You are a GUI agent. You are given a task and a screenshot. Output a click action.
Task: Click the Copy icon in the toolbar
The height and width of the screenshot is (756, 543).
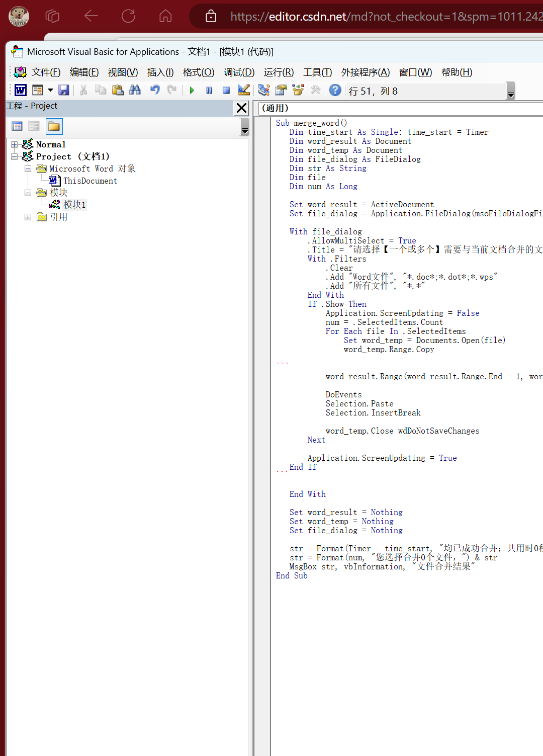pos(101,90)
